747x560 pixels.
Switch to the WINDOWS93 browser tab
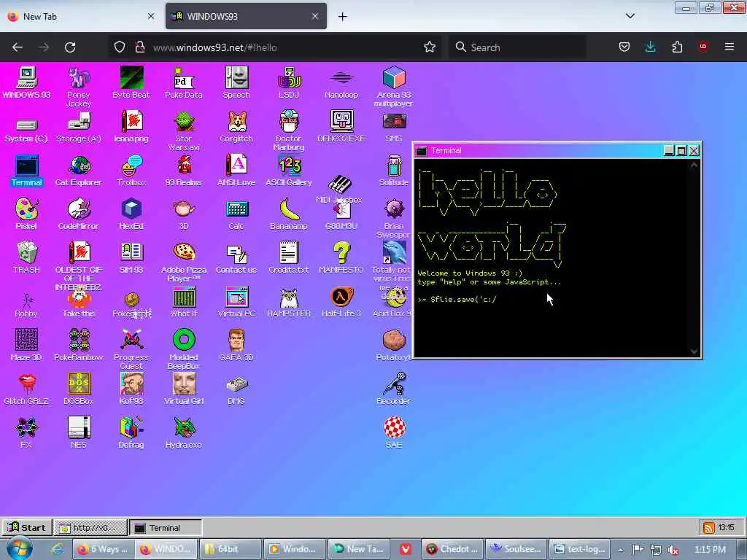246,16
